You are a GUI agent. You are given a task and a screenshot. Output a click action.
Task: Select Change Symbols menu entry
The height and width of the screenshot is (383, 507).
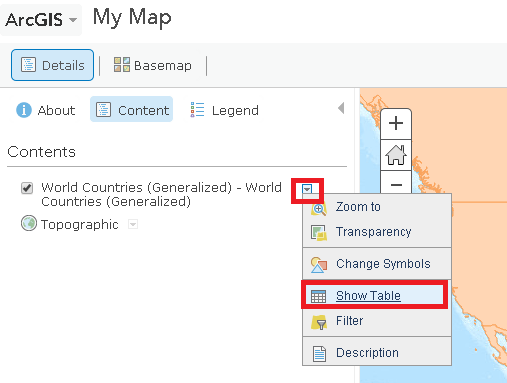point(377,264)
